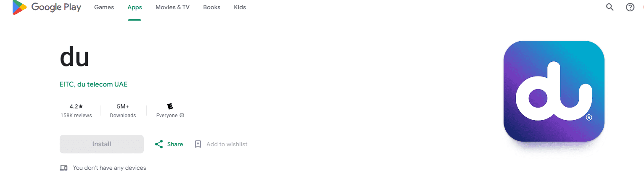Click the 5M+ Downloads stat

tap(123, 111)
